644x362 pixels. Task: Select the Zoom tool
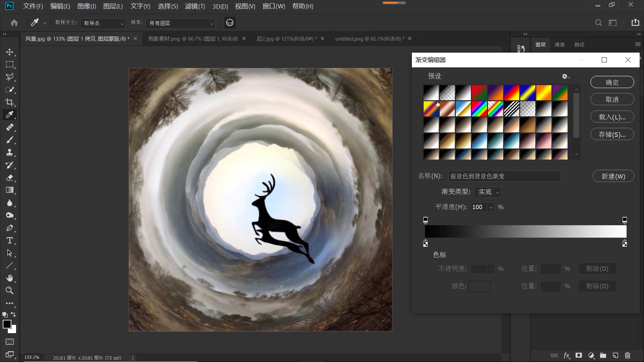(x=9, y=291)
